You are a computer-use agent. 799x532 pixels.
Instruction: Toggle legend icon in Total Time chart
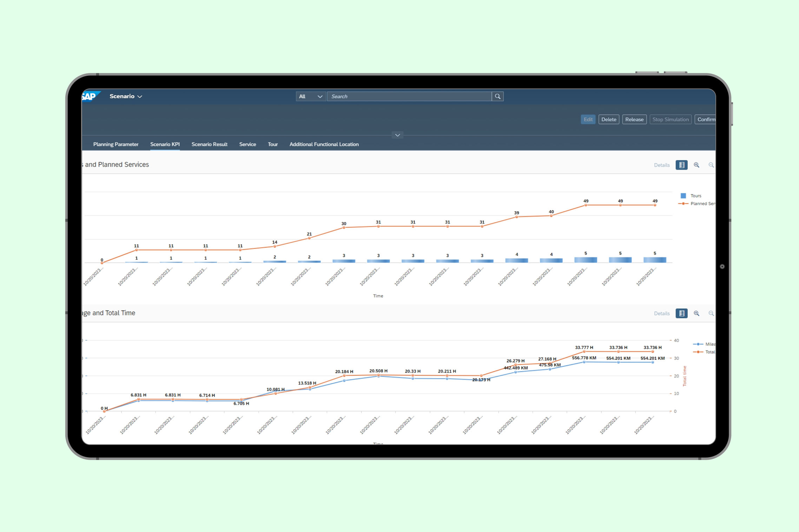[x=681, y=313]
